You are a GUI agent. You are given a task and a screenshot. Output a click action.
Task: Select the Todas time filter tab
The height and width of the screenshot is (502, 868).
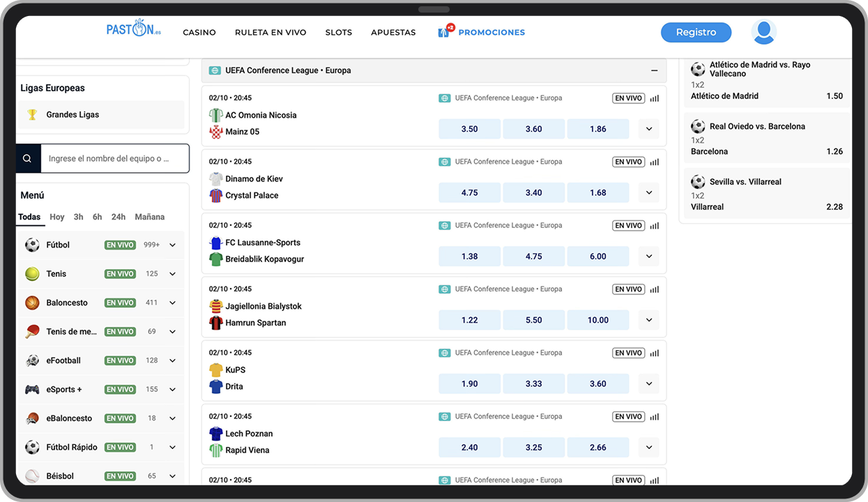point(29,217)
